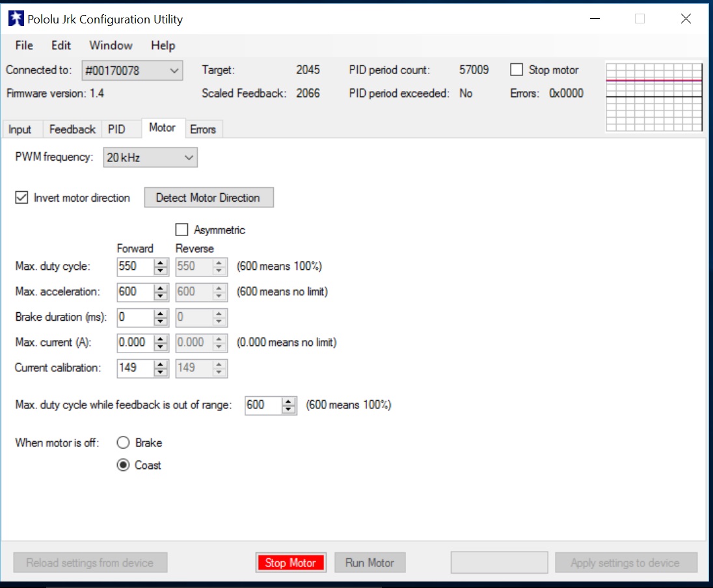Image resolution: width=713 pixels, height=588 pixels.
Task: Open the Window menu
Action: [x=111, y=46]
